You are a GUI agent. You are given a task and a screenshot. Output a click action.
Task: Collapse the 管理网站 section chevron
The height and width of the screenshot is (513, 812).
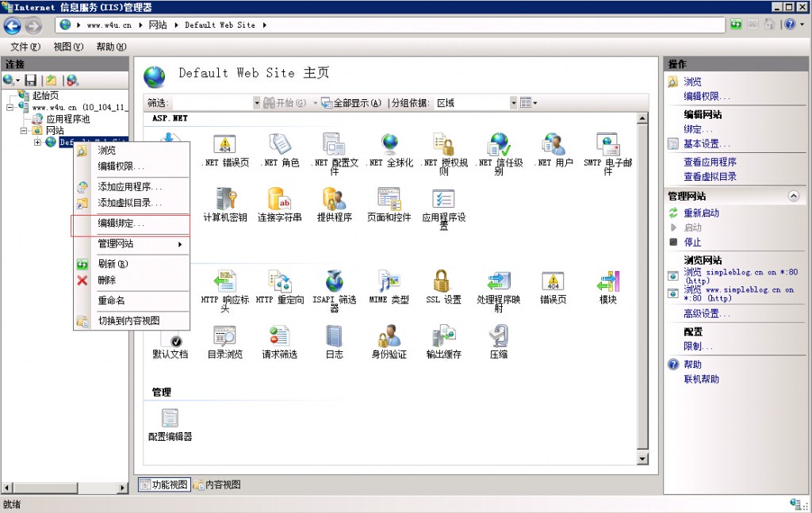[x=793, y=196]
